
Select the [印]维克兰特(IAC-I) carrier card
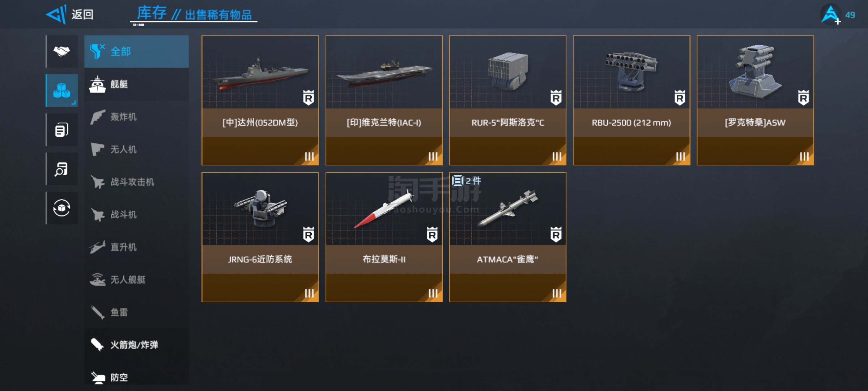384,100
